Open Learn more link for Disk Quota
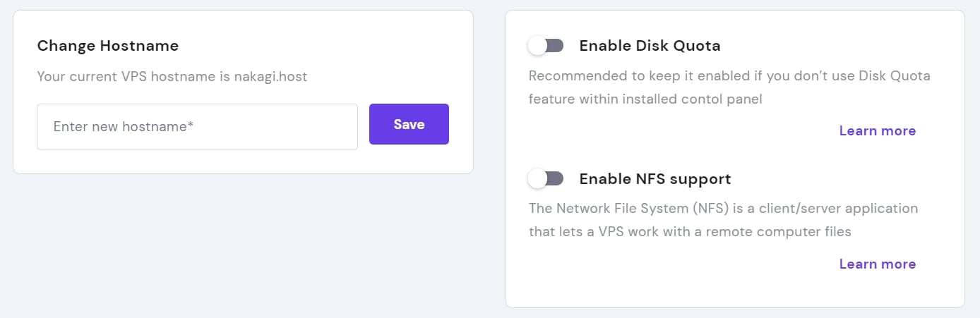The image size is (980, 318). (877, 131)
